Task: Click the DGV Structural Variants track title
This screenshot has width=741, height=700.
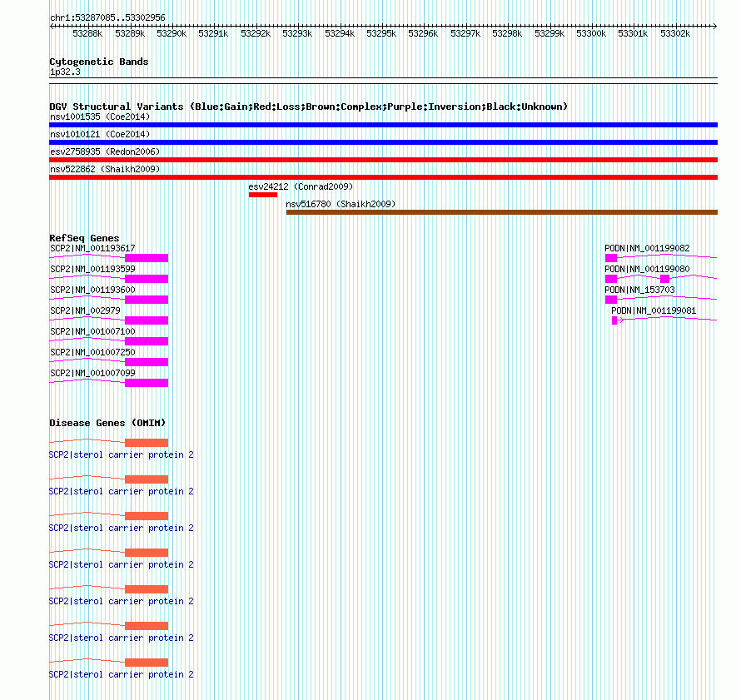Action: 309,107
